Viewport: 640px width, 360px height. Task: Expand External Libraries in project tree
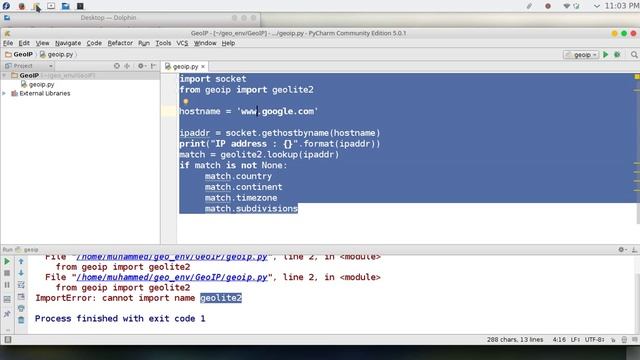(4, 93)
